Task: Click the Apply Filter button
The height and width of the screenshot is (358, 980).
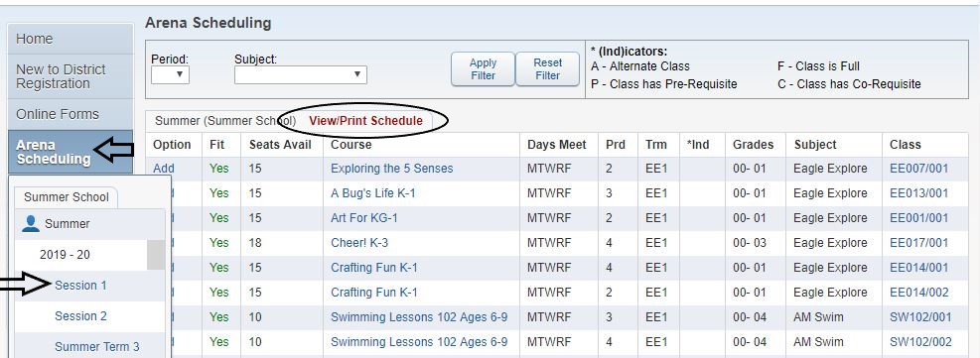Action: click(484, 69)
